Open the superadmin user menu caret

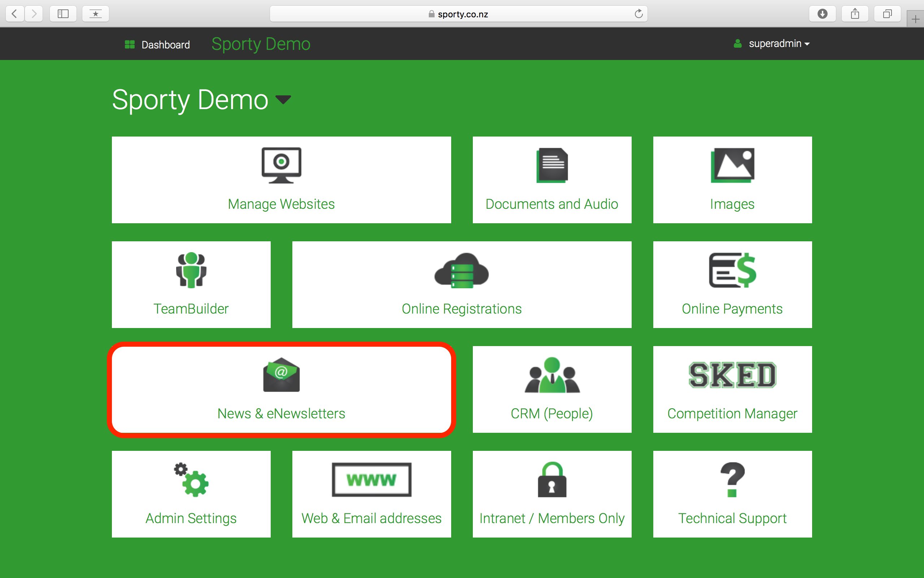point(807,44)
